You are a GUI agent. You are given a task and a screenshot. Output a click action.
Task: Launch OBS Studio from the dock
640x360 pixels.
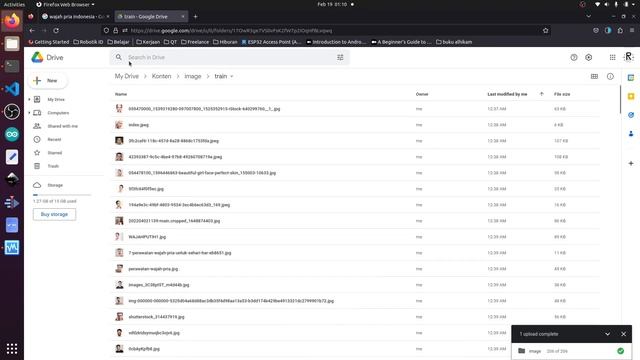[x=12, y=112]
